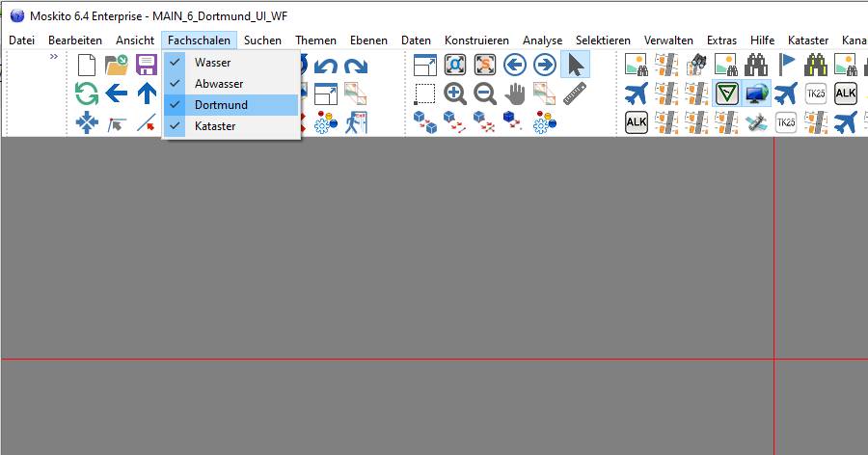Click the satellite icon in toolbar

click(x=757, y=122)
